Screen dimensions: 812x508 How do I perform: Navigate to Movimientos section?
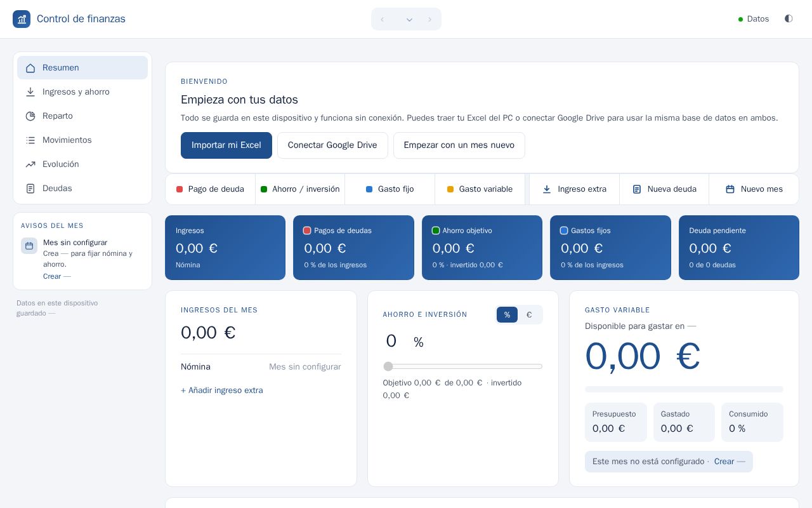pyautogui.click(x=82, y=140)
